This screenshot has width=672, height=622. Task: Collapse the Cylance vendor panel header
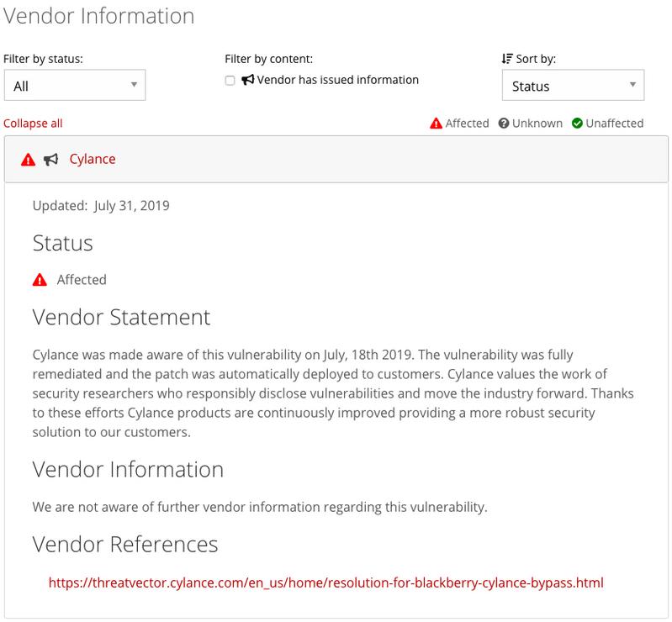point(336,160)
